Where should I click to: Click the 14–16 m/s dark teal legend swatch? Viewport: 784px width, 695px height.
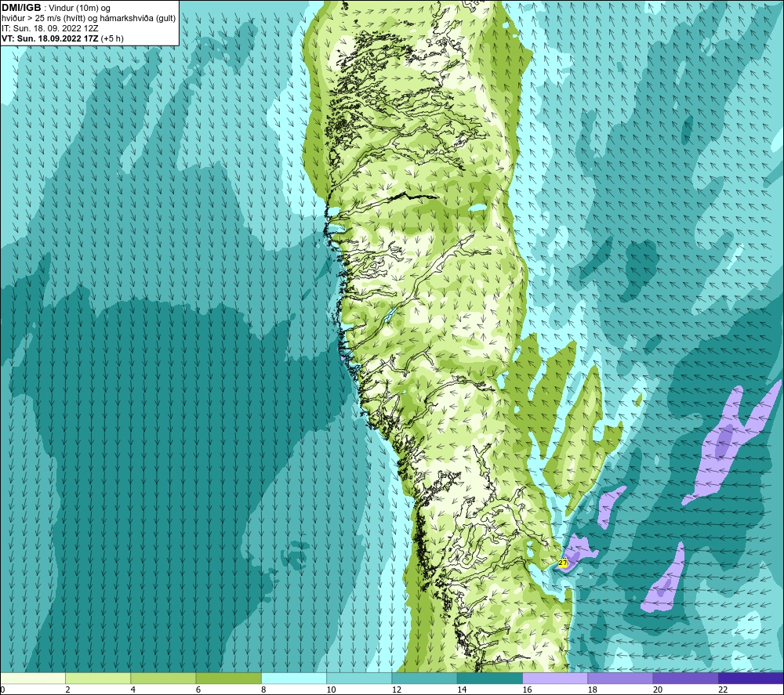click(x=490, y=678)
